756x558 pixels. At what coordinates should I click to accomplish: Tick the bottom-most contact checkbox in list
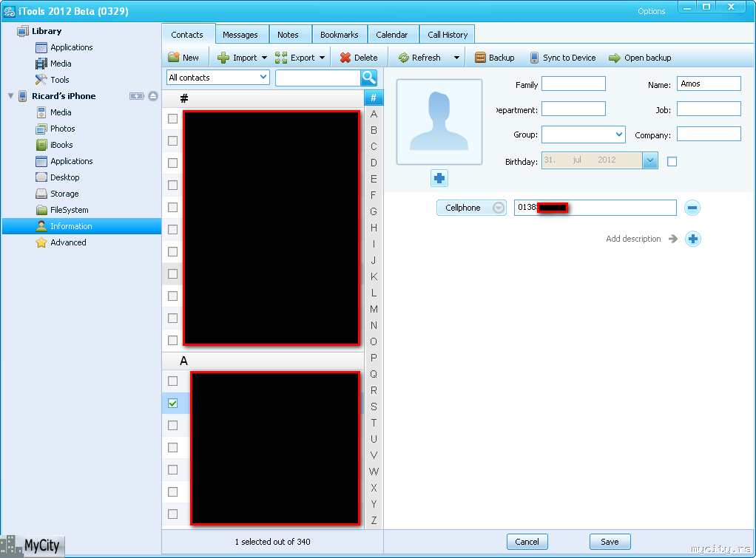pos(172,514)
